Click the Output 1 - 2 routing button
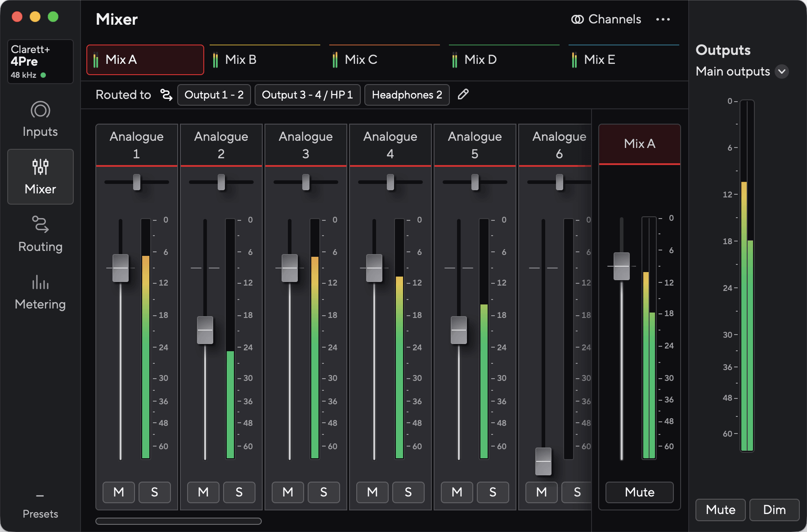807x532 pixels. 214,95
